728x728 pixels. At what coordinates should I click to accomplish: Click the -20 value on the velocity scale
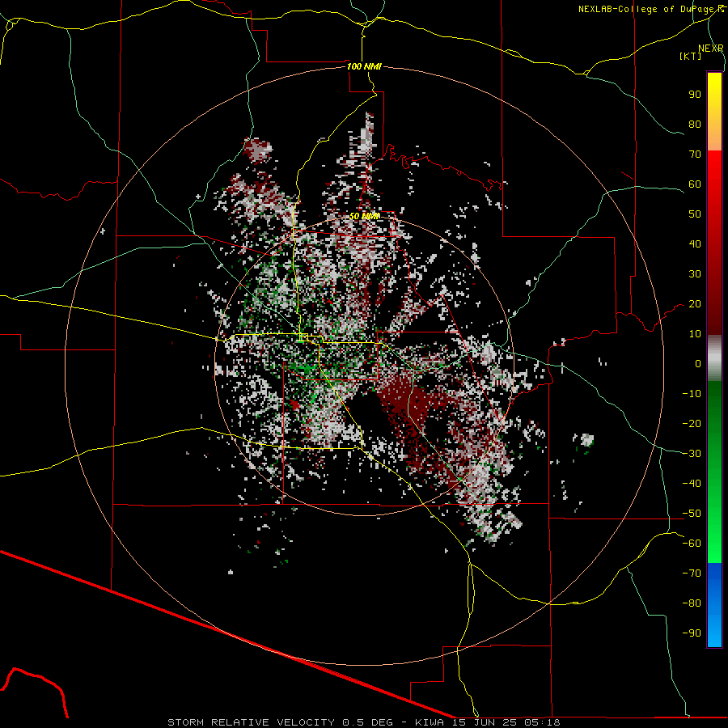[692, 424]
